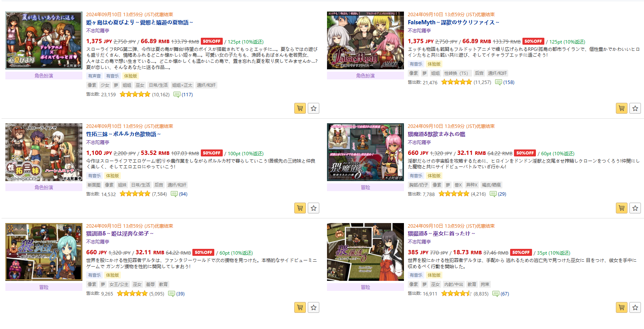Add 性拓三妹 to shopping cart
The image size is (644, 329).
300,208
